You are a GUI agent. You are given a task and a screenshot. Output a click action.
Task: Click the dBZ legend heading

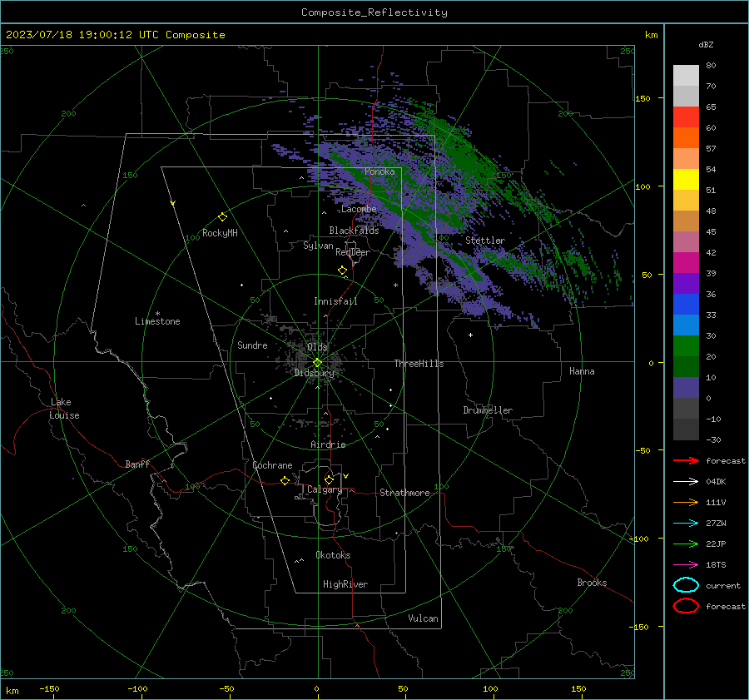pos(706,44)
